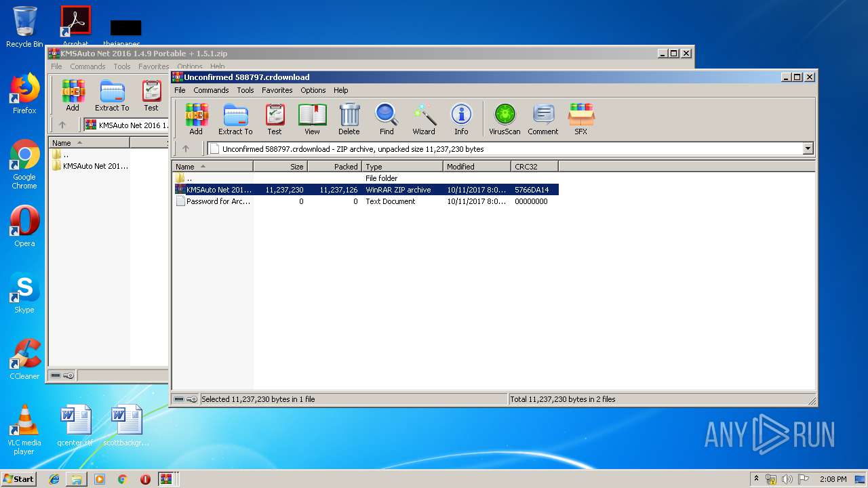The width and height of the screenshot is (868, 488).
Task: Click the SFX toolbar icon
Action: [581, 119]
